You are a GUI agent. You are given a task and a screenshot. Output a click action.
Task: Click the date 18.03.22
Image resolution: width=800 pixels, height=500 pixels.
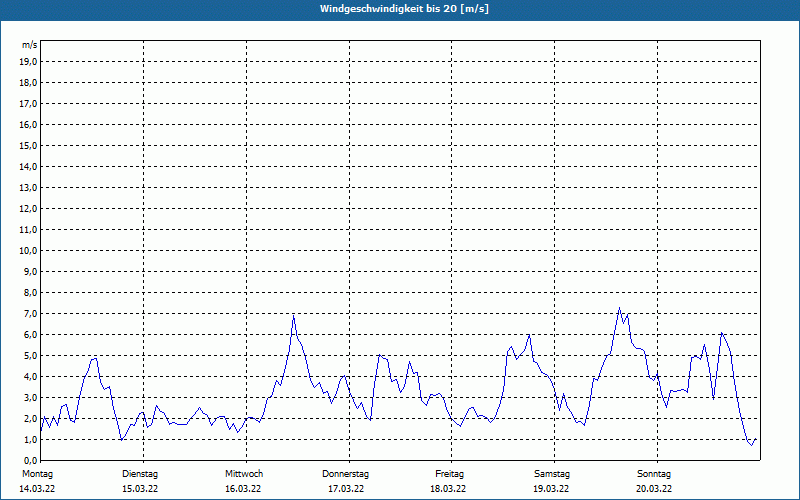pyautogui.click(x=448, y=489)
